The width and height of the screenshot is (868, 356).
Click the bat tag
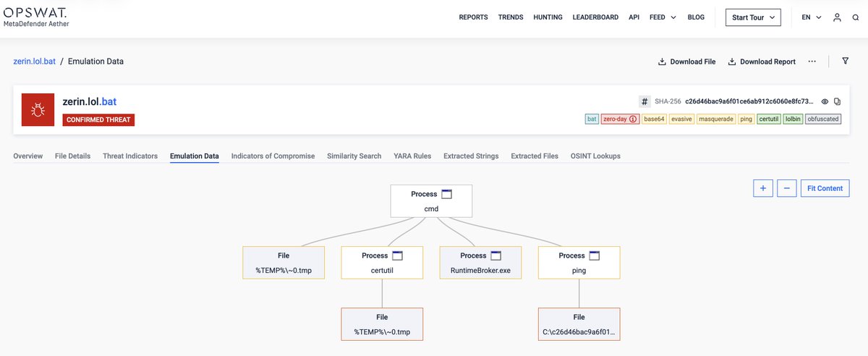[592, 119]
